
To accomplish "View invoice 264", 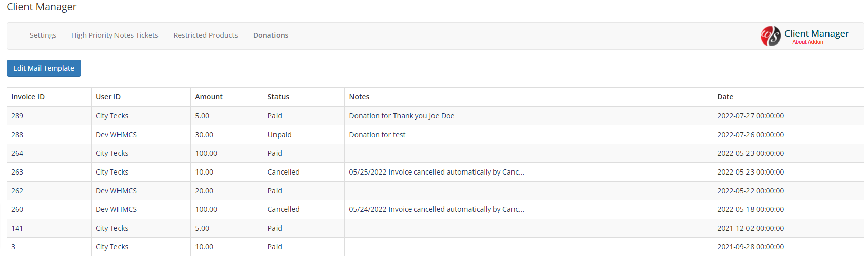I will coord(17,153).
